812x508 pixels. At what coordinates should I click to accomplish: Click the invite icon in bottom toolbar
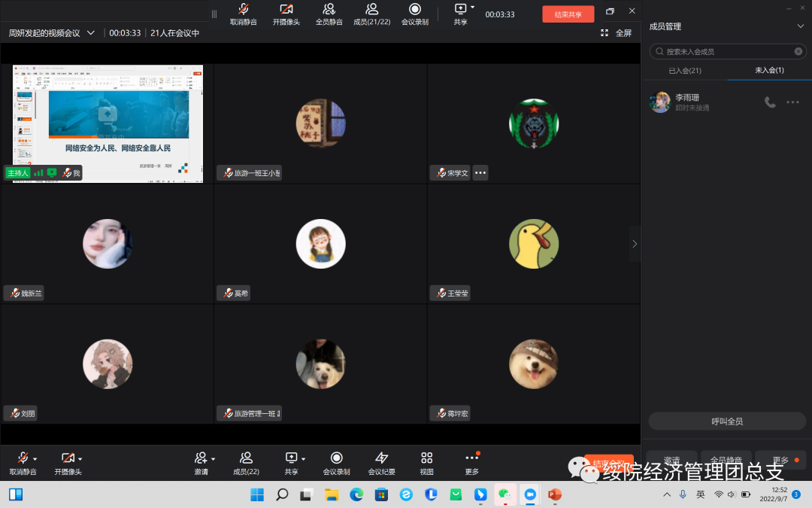point(199,458)
